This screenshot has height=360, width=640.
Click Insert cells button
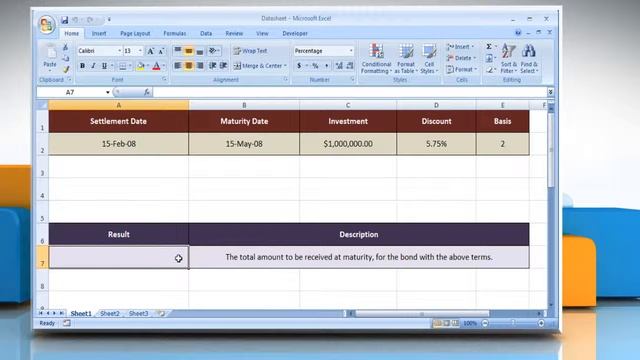pyautogui.click(x=460, y=47)
